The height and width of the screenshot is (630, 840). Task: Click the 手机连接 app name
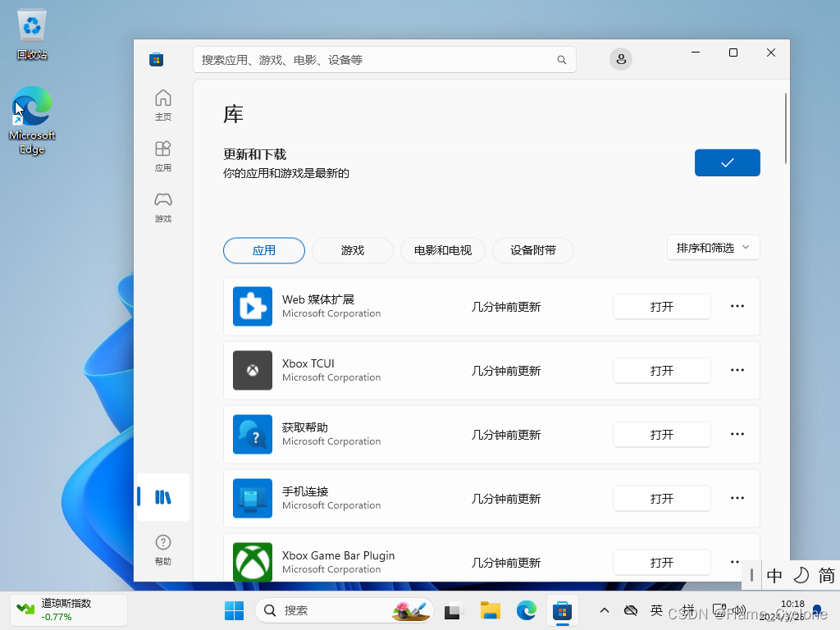[305, 491]
